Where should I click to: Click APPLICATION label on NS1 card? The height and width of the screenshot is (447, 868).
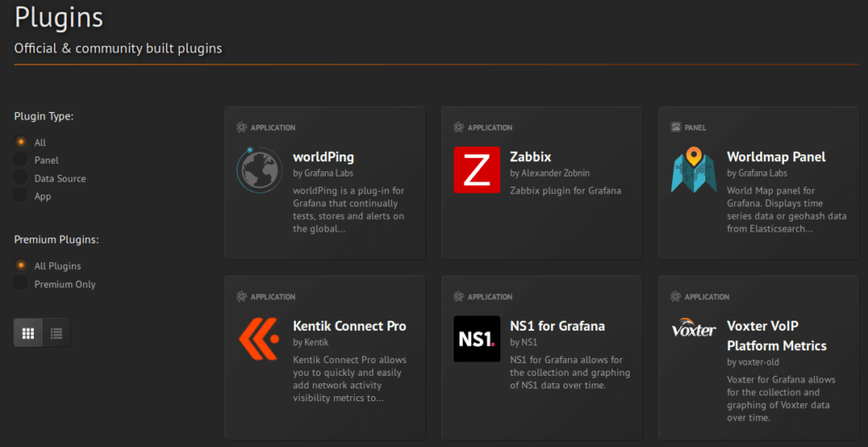click(x=490, y=297)
